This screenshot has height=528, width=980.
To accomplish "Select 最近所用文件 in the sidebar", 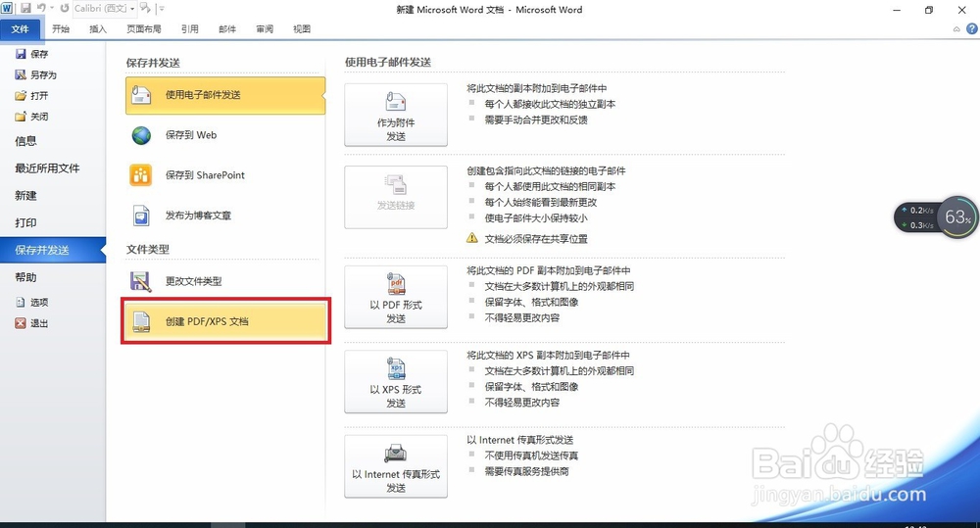I will (47, 168).
